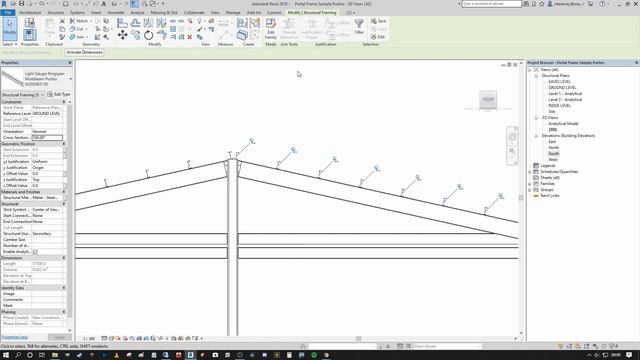Open the Structure ribbon tab
The image size is (640, 360).
[x=56, y=13]
